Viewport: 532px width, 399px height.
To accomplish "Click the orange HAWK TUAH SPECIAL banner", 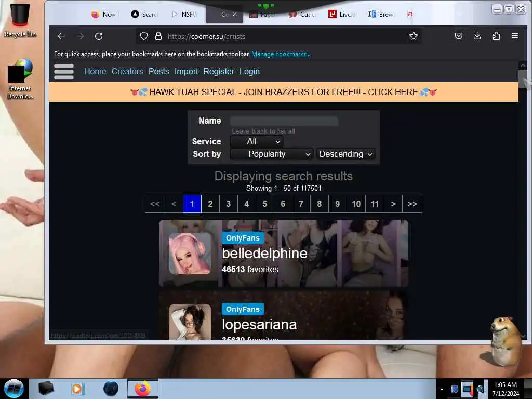I will (283, 92).
